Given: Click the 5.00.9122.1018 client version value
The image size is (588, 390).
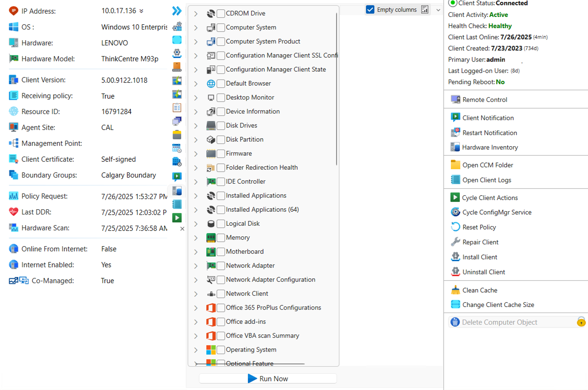Looking at the screenshot, I should pyautogui.click(x=124, y=80).
